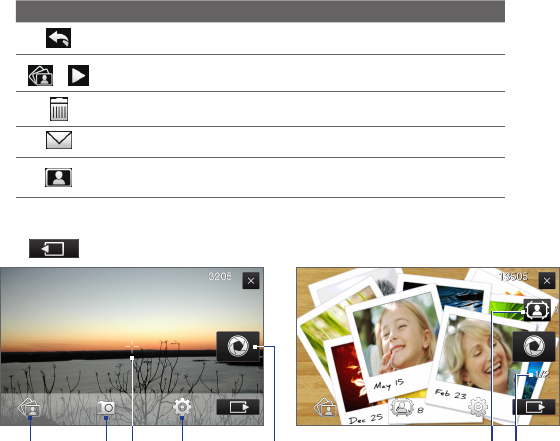Tap the shutter button on the polaroid photos screen
560x441 pixels.
(534, 346)
